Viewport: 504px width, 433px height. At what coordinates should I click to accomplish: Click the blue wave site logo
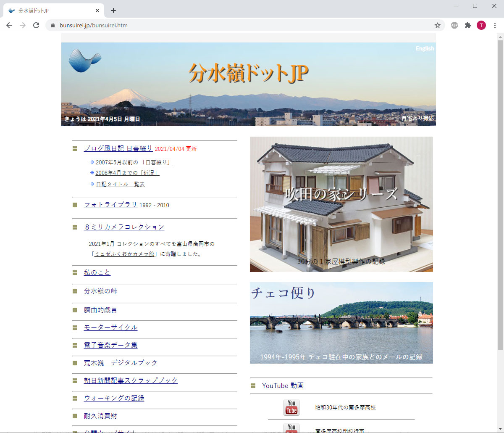84,60
